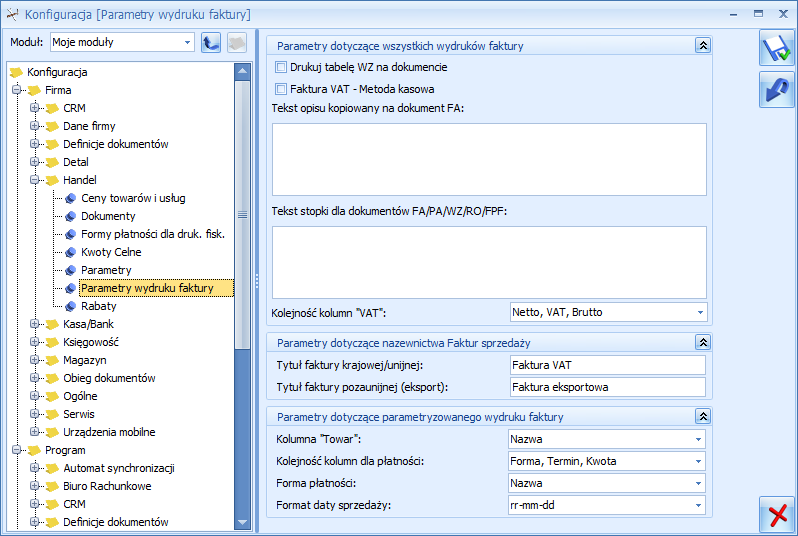
Task: Click the Księgowość folder icon
Action: click(52, 342)
